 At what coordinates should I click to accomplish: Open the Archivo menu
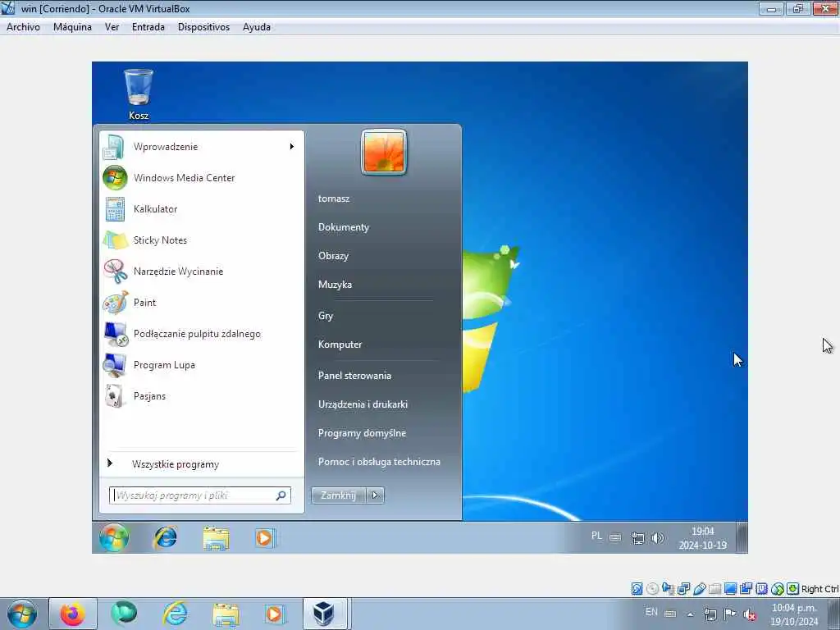coord(23,27)
